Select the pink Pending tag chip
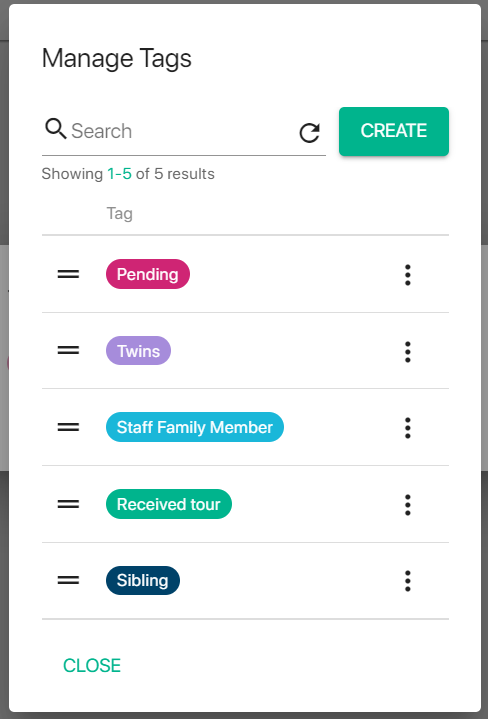488x719 pixels. (148, 274)
